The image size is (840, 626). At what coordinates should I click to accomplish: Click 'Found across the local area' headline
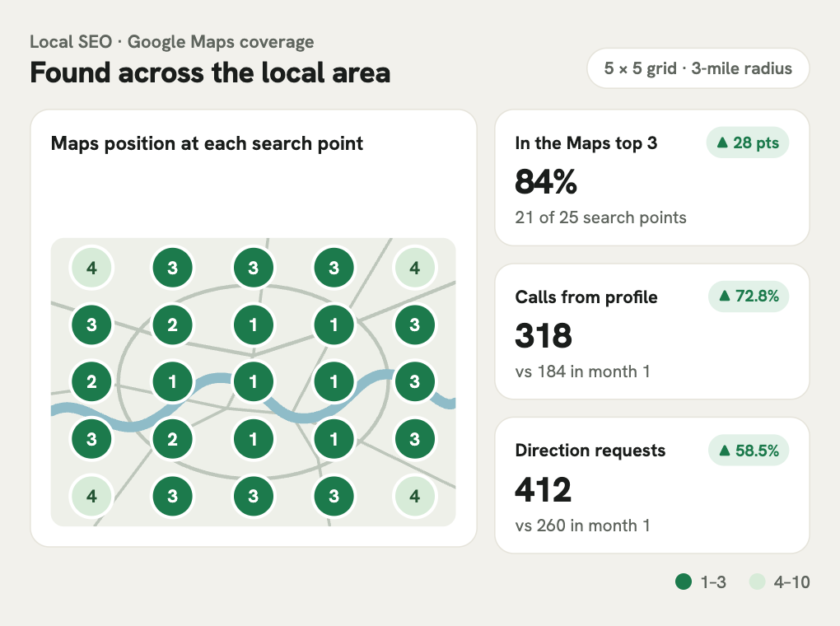pyautogui.click(x=210, y=72)
